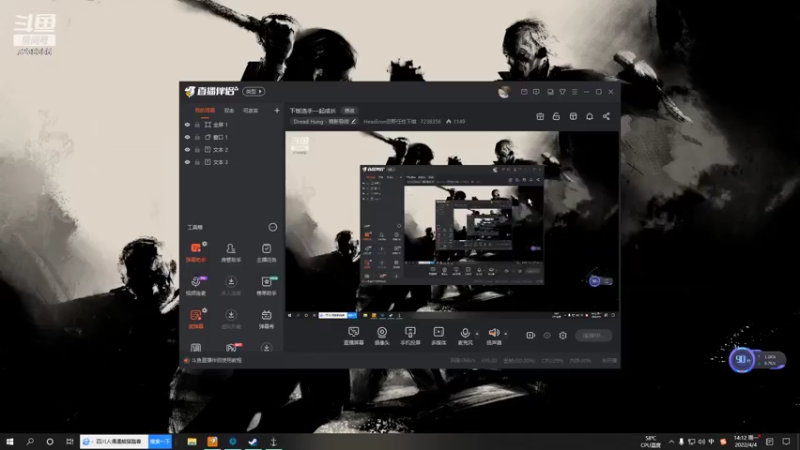Viewport: 800px width, 450px height.
Task: Select the 全屏 1 source row
Action: [x=232, y=124]
